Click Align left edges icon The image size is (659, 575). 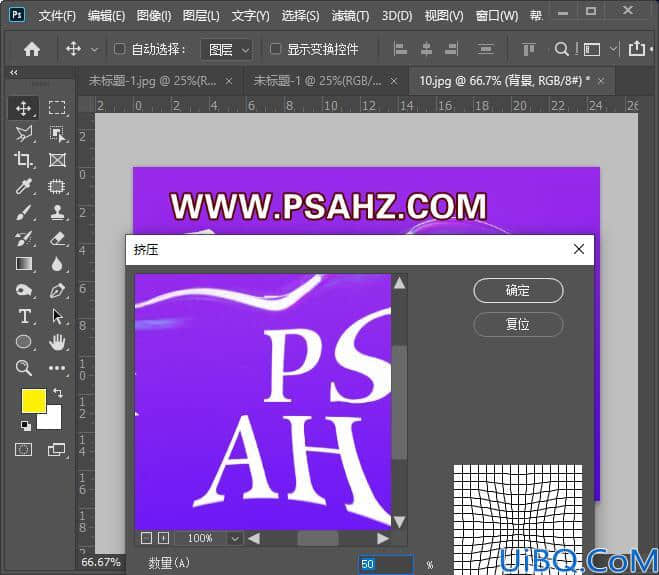click(x=400, y=49)
